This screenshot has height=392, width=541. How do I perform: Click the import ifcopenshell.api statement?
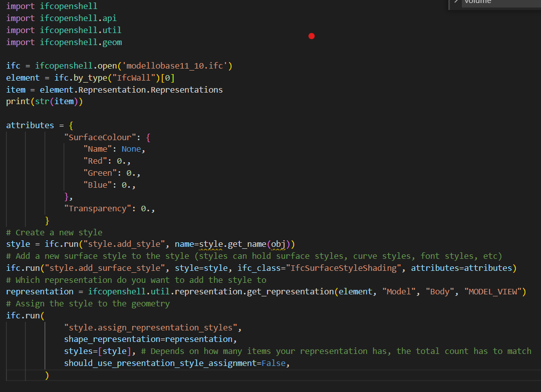pos(60,18)
